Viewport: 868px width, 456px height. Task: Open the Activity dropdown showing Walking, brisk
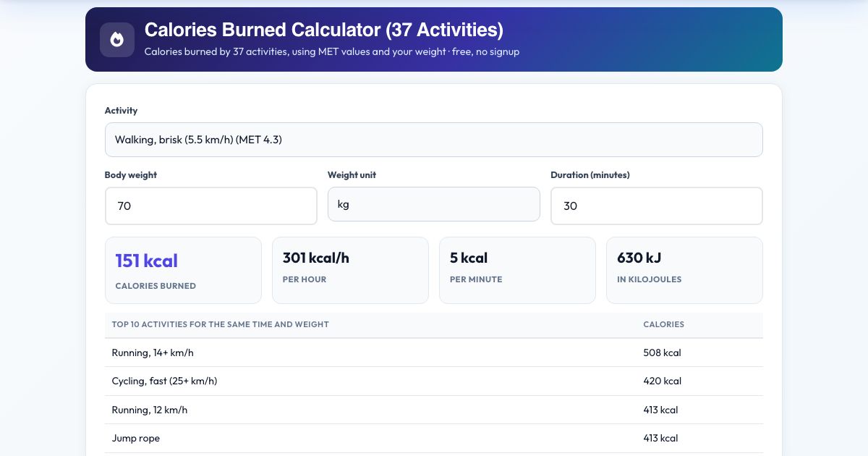click(434, 140)
